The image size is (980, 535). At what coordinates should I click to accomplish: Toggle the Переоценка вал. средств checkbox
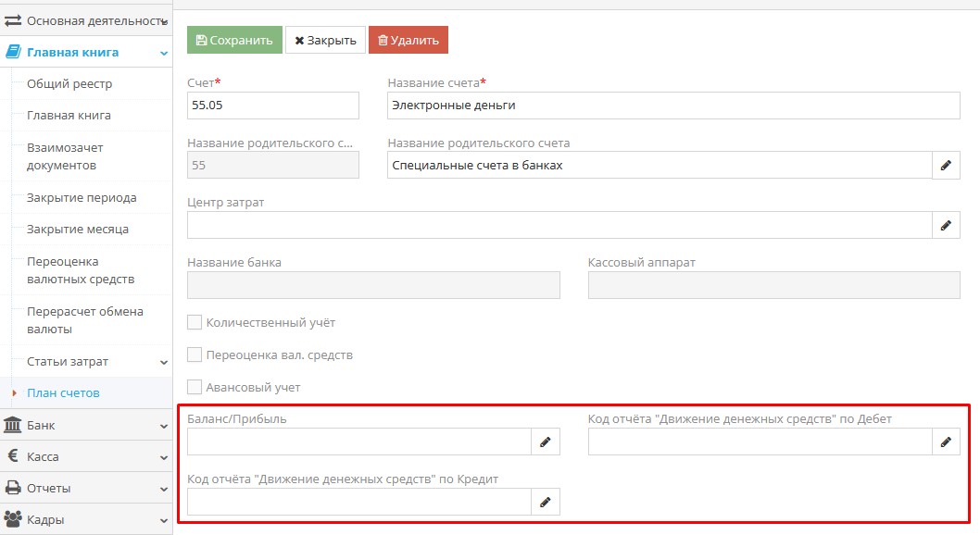[195, 355]
